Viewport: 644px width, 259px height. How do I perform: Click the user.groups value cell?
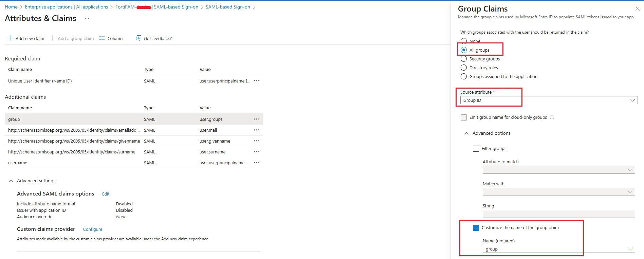tap(211, 119)
